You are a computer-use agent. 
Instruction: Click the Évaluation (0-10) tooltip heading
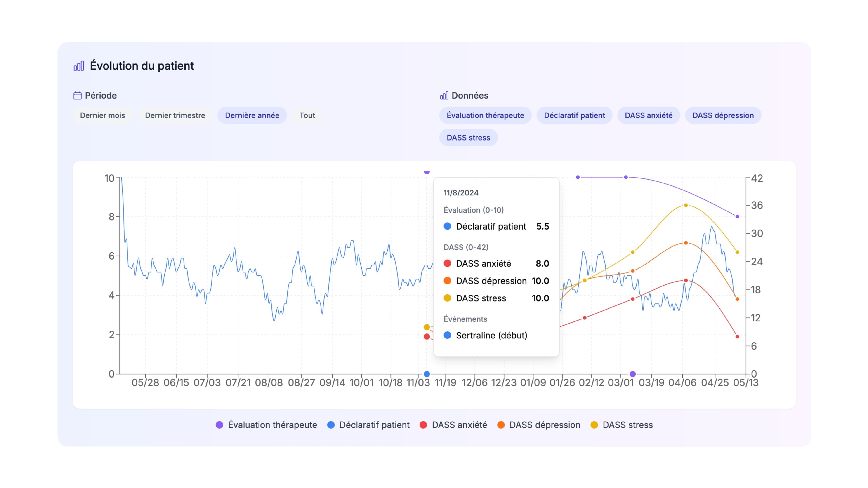tap(473, 210)
